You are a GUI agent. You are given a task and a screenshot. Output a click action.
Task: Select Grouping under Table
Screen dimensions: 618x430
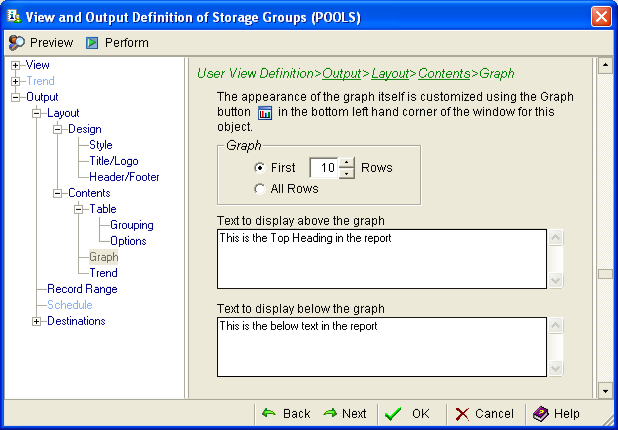[132, 225]
